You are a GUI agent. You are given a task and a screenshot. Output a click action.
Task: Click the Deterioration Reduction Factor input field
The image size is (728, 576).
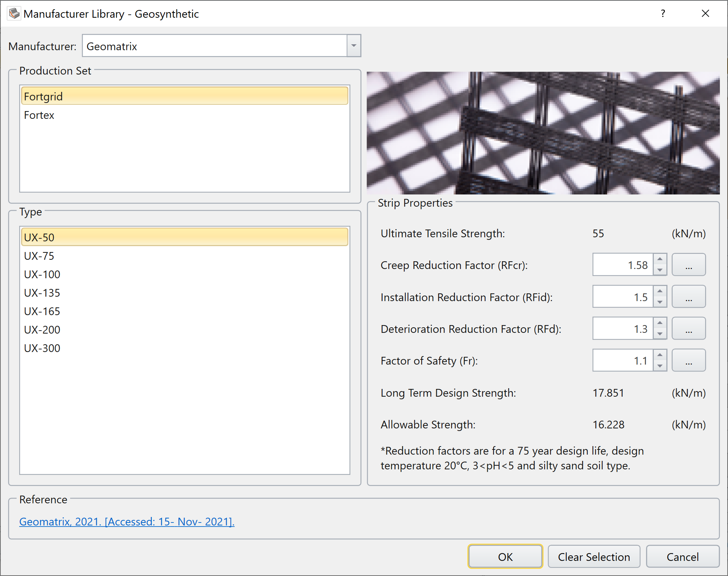click(x=623, y=328)
